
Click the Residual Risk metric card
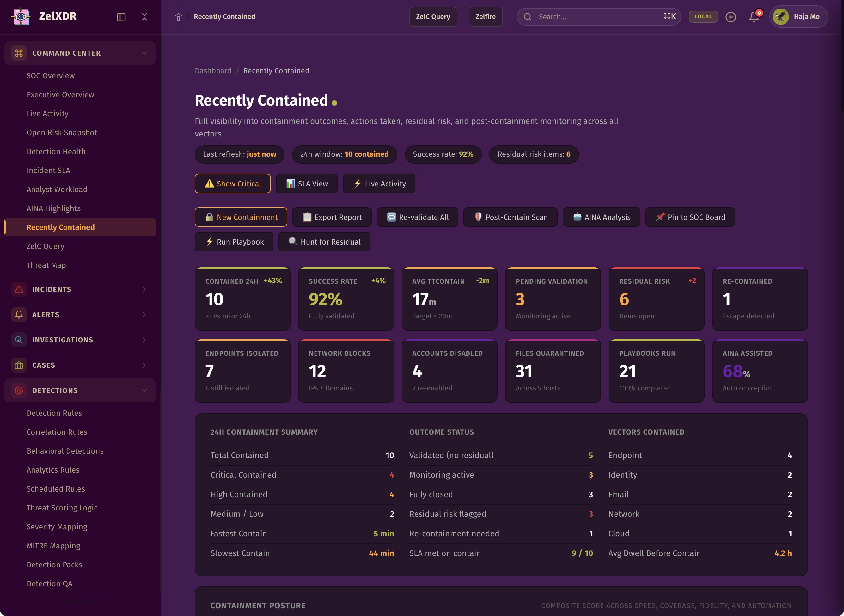[656, 299]
